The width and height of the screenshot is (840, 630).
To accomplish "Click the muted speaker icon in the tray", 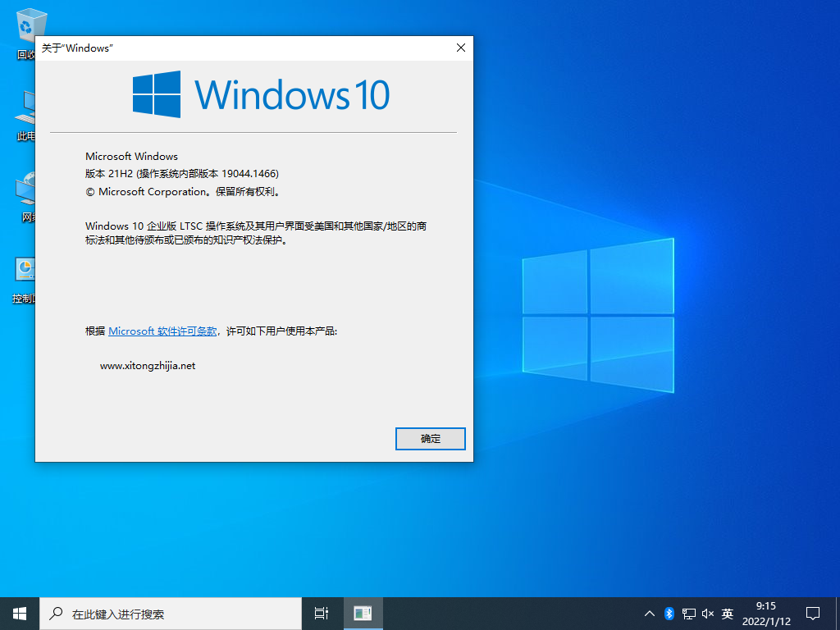I will [x=707, y=613].
